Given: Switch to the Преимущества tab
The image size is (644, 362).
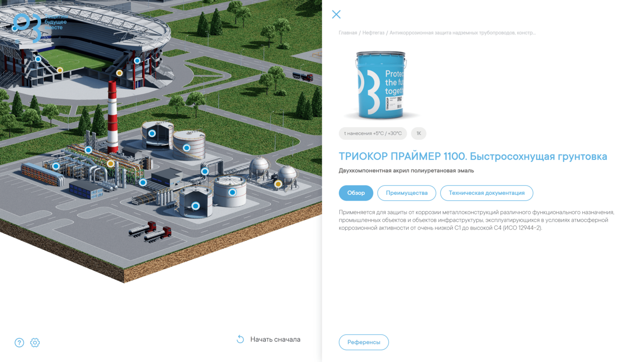Looking at the screenshot, I should point(407,193).
